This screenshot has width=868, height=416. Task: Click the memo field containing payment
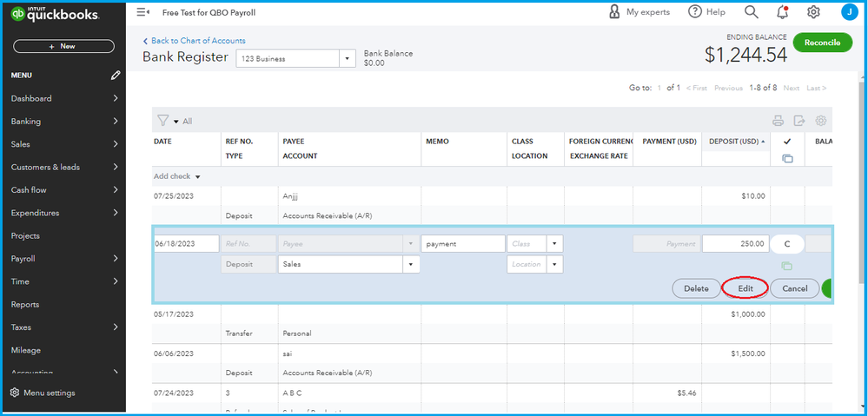461,244
